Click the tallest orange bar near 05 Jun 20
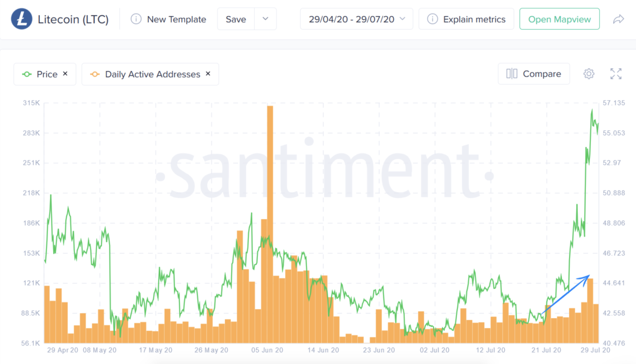The width and height of the screenshot is (636, 364). (270, 224)
